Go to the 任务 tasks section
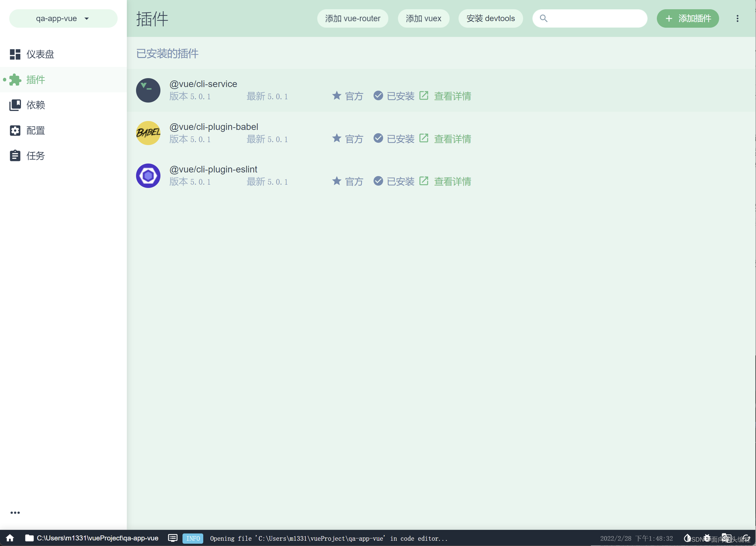The height and width of the screenshot is (546, 756). tap(35, 156)
